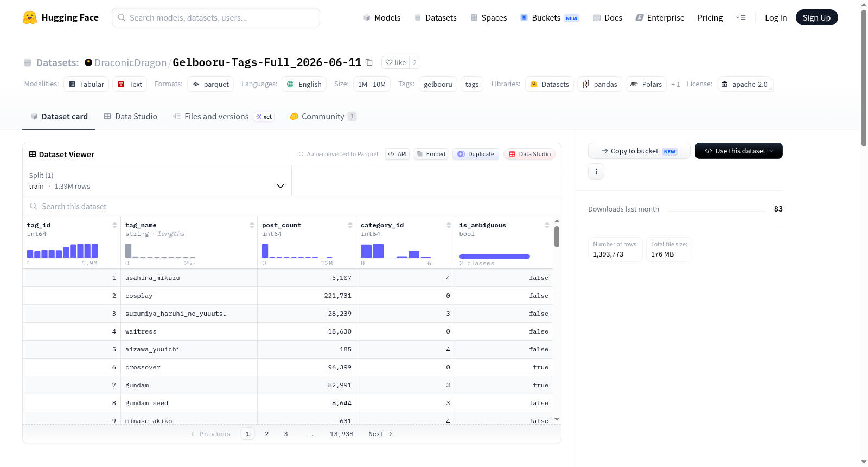The height and width of the screenshot is (467, 868).
Task: Sort by the tag_name column icon
Action: (252, 225)
